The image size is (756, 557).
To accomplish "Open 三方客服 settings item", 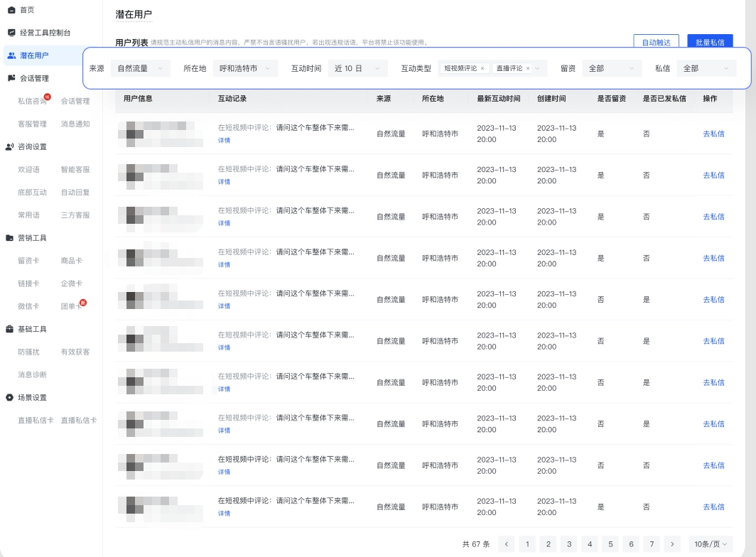I will point(75,215).
